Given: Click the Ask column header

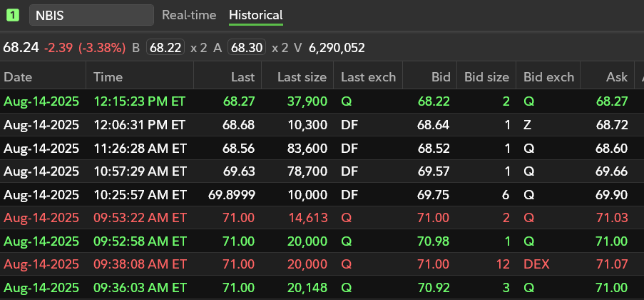Looking at the screenshot, I should pos(617,77).
